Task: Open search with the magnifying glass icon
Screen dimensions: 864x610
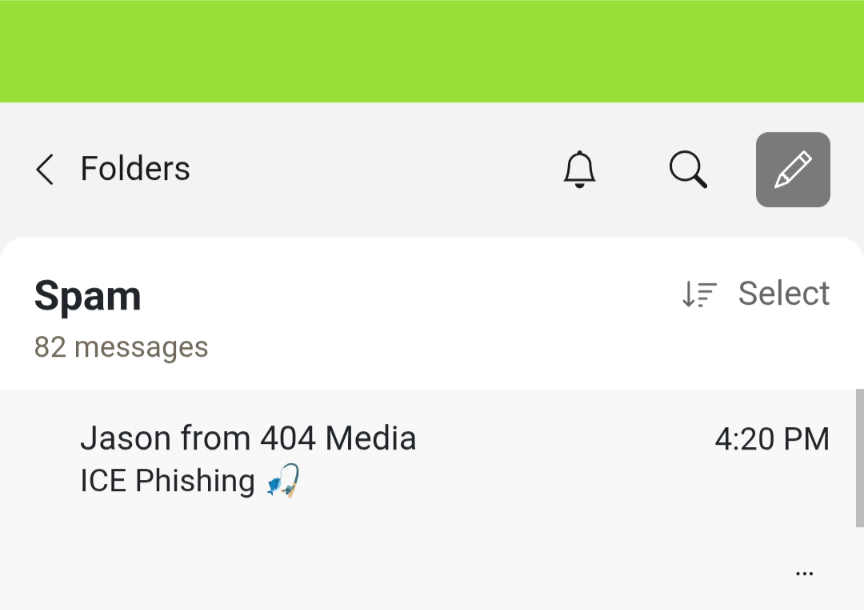Action: (688, 169)
